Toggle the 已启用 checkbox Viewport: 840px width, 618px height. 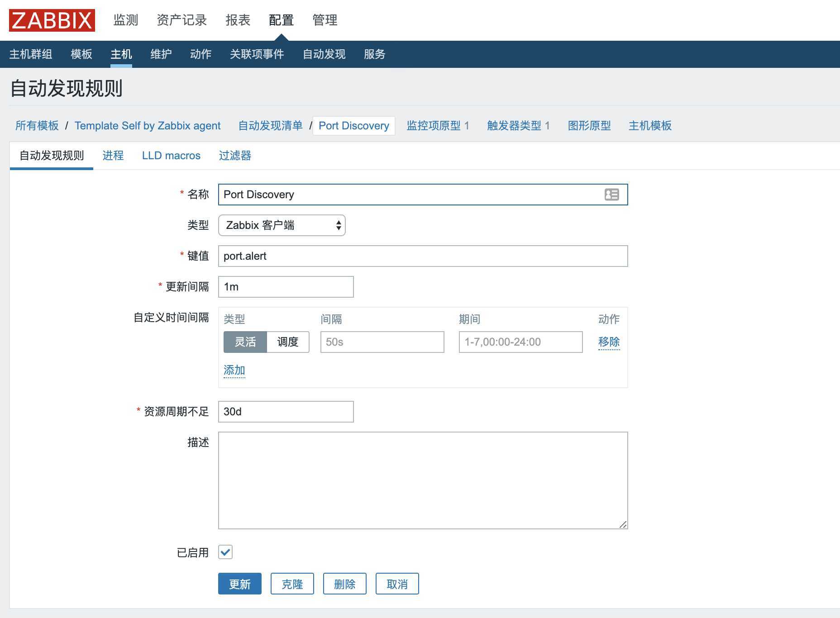pos(225,552)
